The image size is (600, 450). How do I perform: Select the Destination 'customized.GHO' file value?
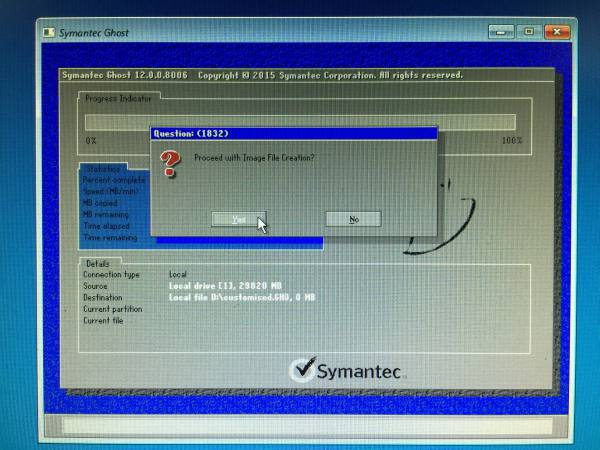pyautogui.click(x=242, y=297)
